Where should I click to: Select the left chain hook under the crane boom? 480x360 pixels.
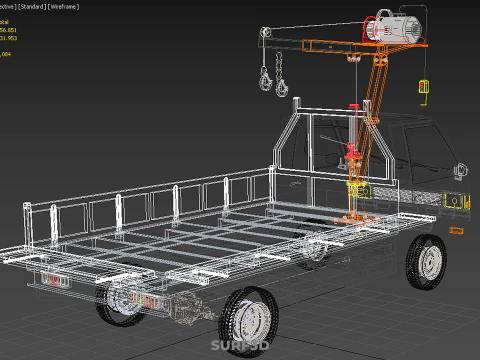pos(265,79)
